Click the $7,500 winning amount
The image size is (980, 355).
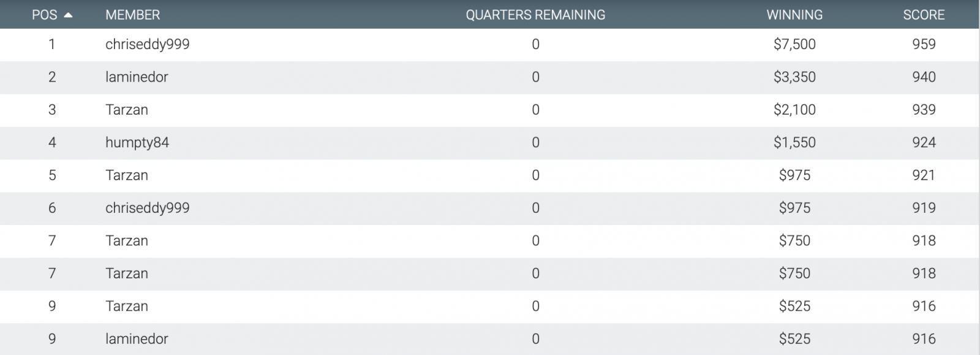[794, 44]
